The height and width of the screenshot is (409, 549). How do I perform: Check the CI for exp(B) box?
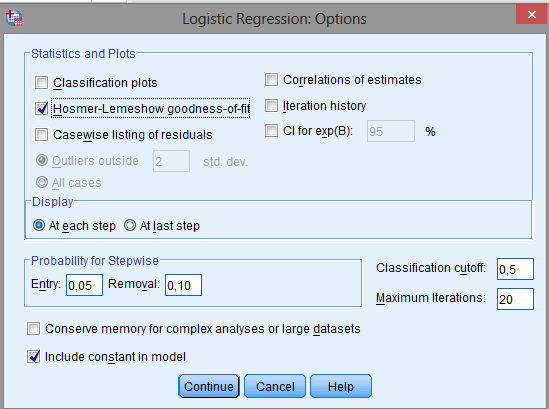coord(271,131)
